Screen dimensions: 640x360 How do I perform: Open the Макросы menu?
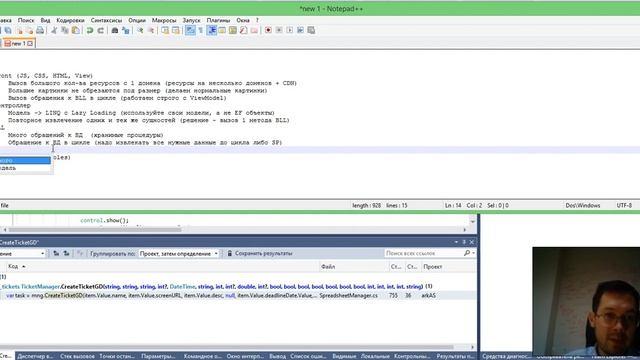click(164, 20)
